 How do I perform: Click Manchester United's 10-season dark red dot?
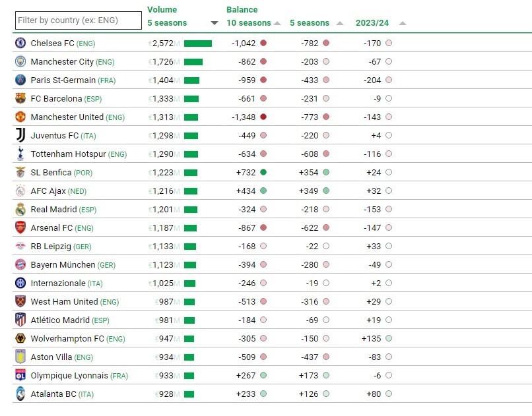[263, 117]
